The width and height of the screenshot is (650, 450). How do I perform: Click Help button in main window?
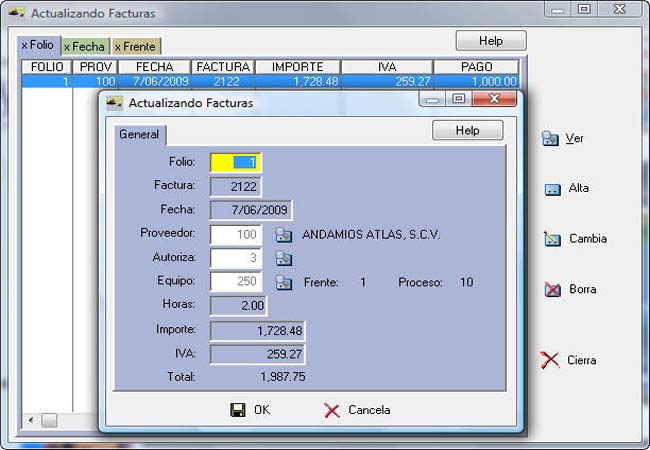pyautogui.click(x=491, y=41)
